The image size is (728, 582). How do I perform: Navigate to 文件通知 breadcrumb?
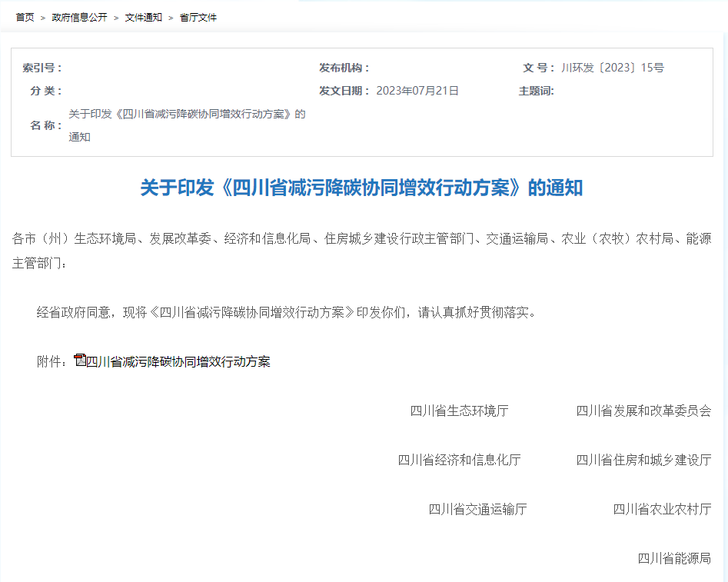(x=143, y=17)
